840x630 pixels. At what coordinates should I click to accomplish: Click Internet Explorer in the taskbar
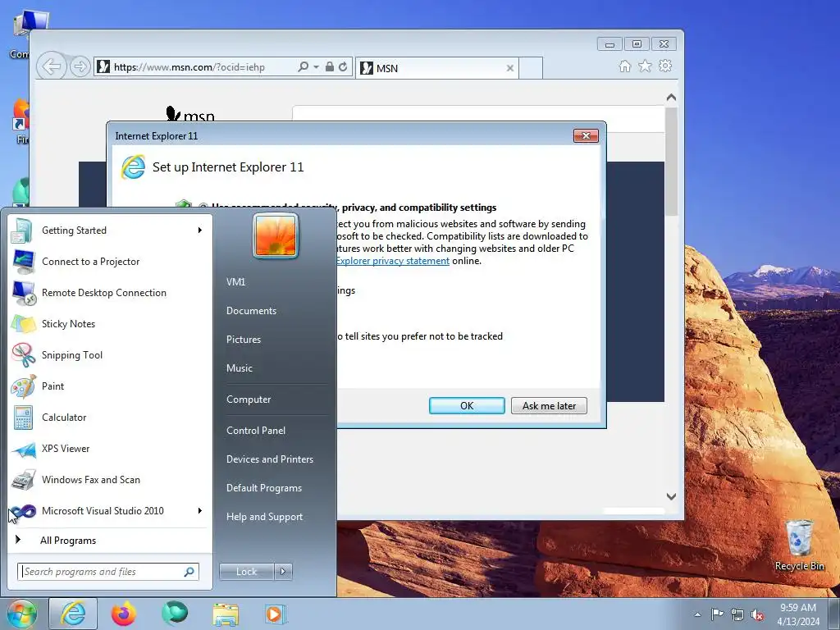point(73,614)
